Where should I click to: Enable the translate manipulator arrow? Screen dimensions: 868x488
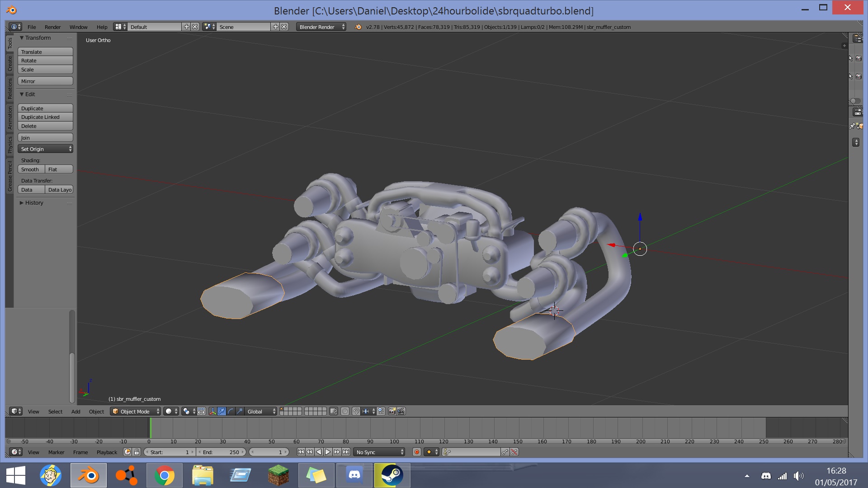tap(222, 411)
